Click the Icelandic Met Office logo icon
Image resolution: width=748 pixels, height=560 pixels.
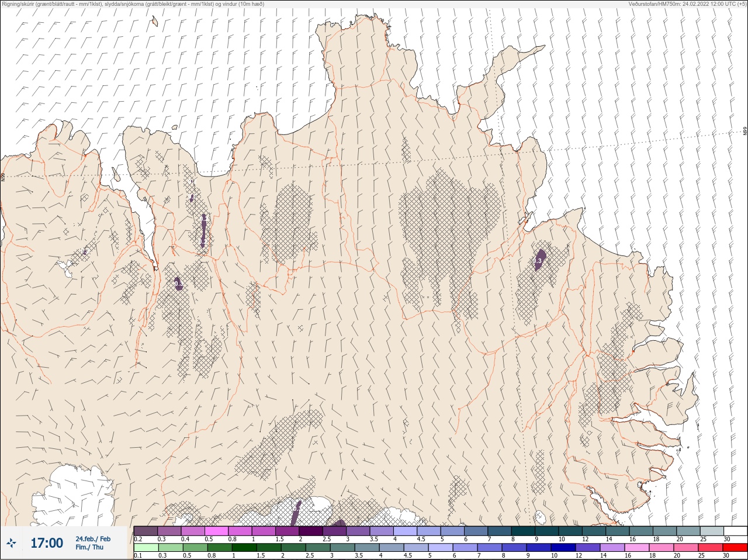click(12, 543)
